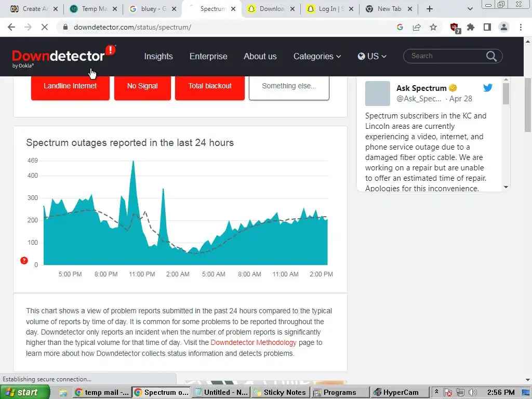Open the US country selector

pyautogui.click(x=372, y=56)
